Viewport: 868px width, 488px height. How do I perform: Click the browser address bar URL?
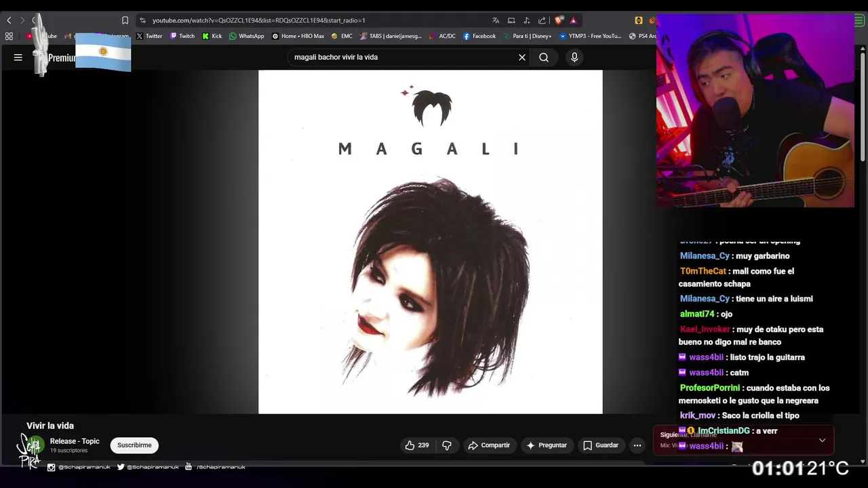258,20
